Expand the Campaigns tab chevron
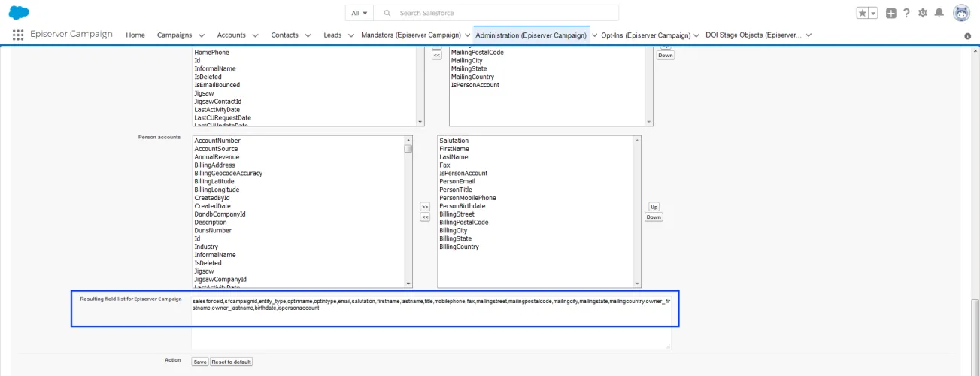 (x=202, y=35)
